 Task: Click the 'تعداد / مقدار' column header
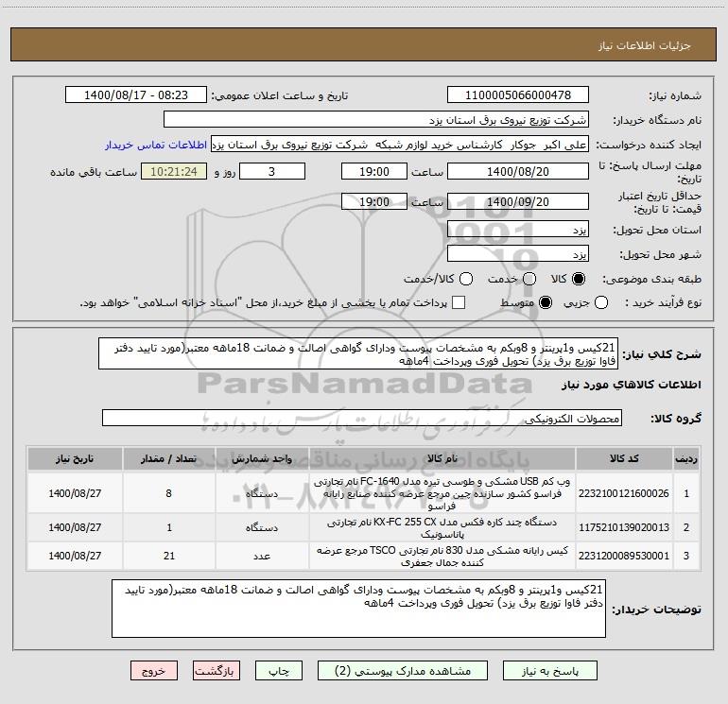click(x=169, y=458)
